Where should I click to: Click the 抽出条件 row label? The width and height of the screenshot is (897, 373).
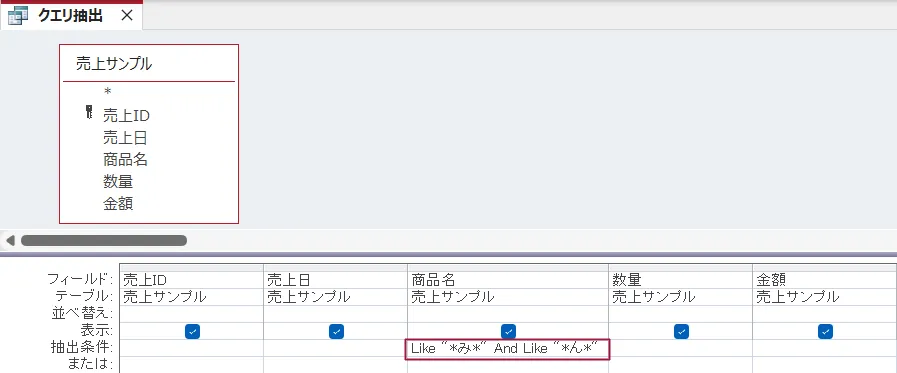(x=82, y=348)
